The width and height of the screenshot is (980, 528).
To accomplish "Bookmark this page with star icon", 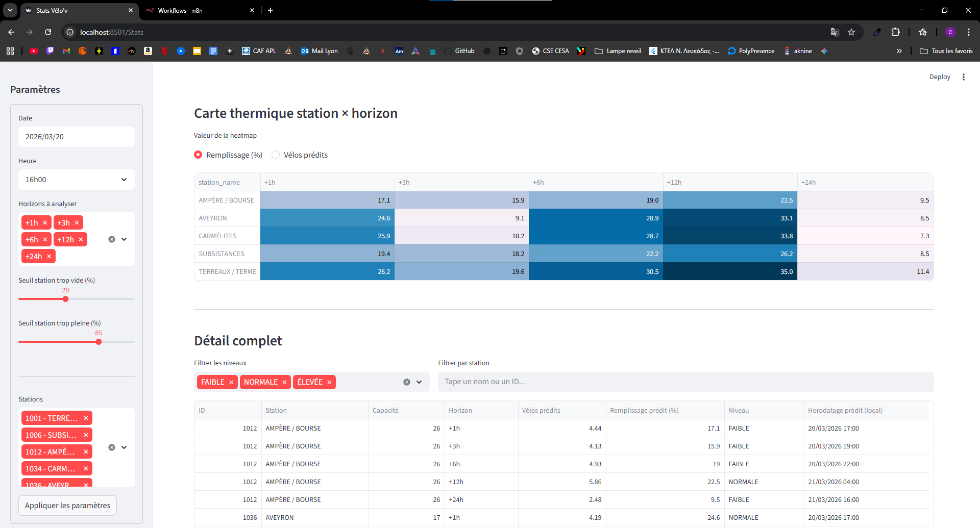I will click(x=851, y=32).
